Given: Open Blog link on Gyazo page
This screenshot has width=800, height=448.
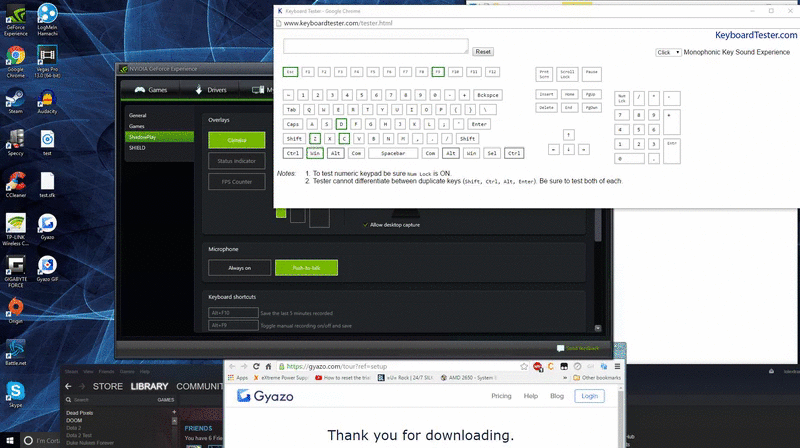Looking at the screenshot, I should [x=557, y=396].
